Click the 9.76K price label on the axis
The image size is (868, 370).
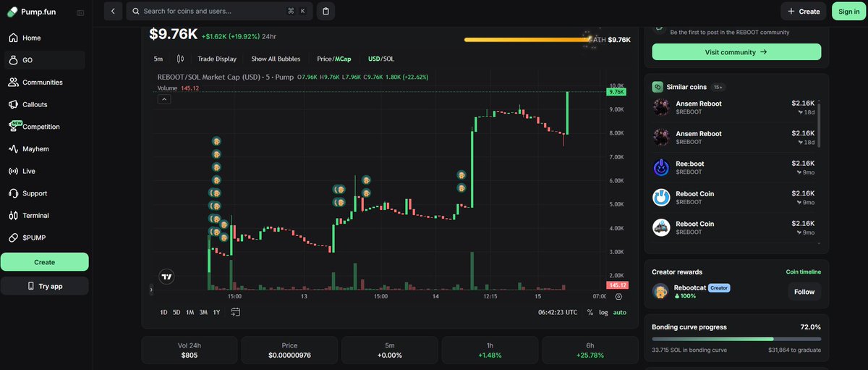pyautogui.click(x=617, y=92)
